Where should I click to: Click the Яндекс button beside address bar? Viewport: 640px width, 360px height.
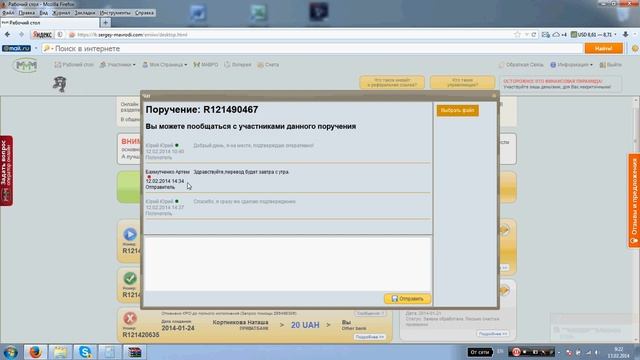(42, 35)
